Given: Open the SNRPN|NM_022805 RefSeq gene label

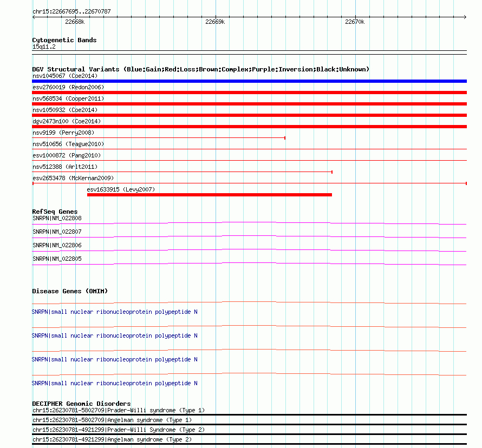Looking at the screenshot, I should [x=57, y=259].
